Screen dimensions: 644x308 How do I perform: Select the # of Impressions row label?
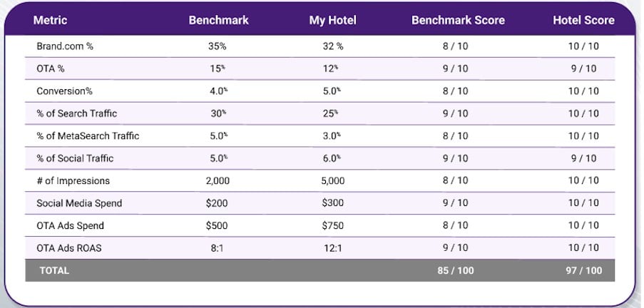tap(73, 181)
